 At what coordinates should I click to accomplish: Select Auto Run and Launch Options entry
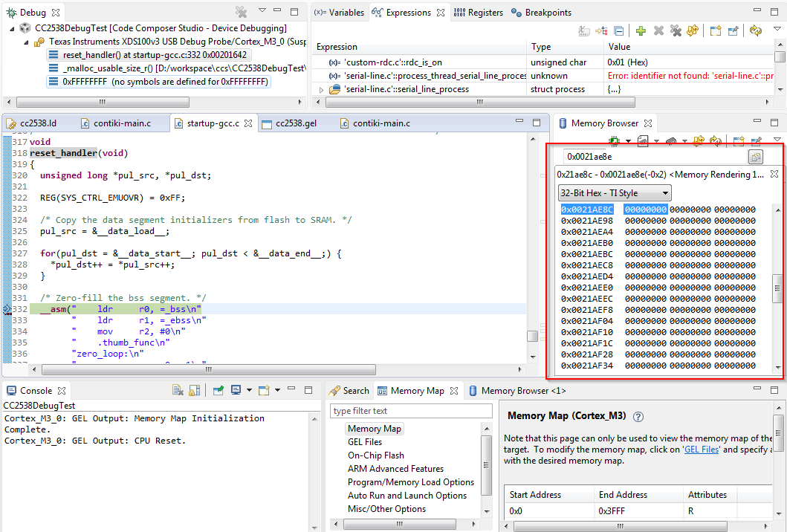[407, 496]
